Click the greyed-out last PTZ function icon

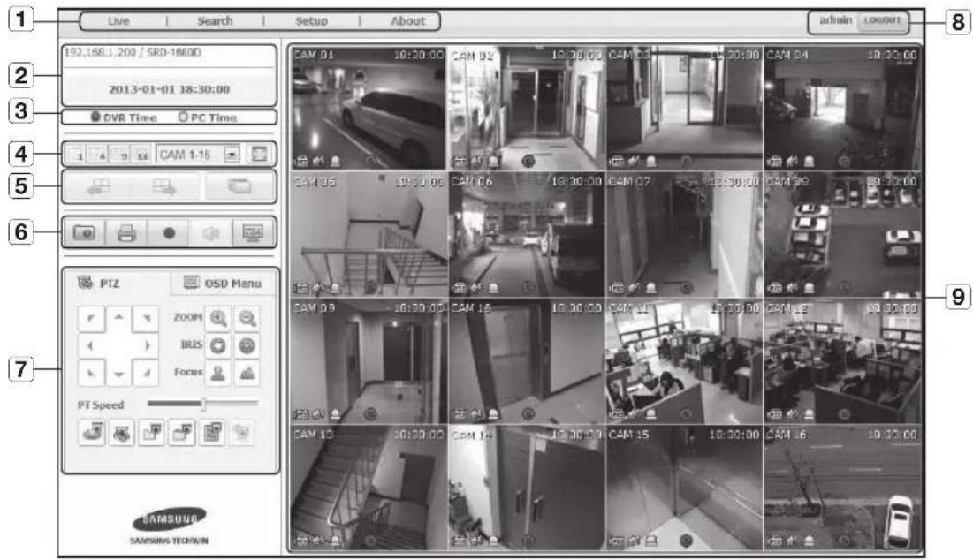click(241, 432)
